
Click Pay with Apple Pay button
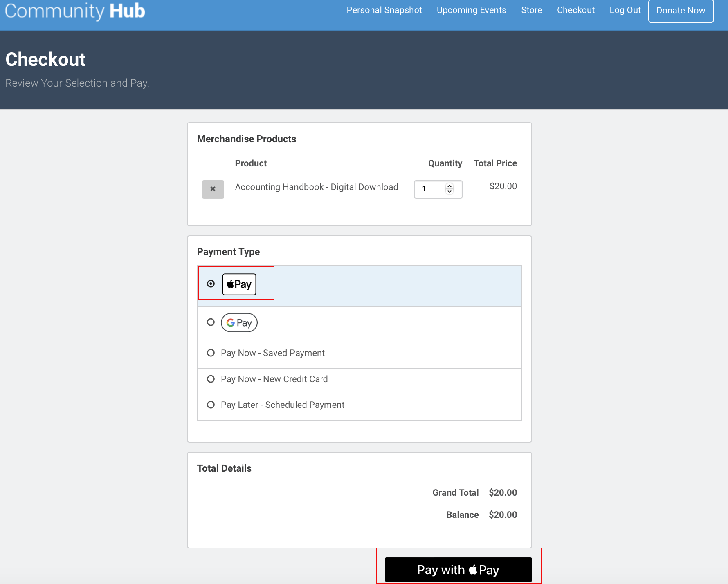(x=458, y=570)
